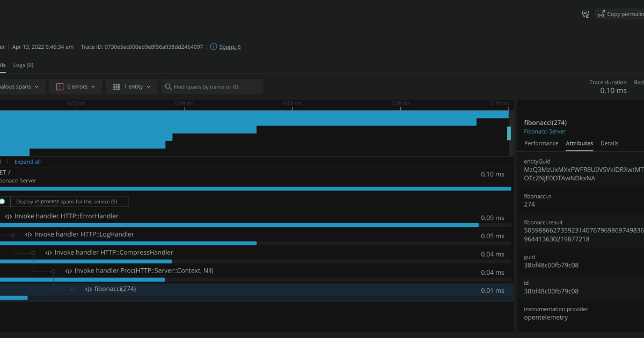The width and height of the screenshot is (644, 338).
Task: Click the magnifying glass icon in the span search
Action: pyautogui.click(x=168, y=86)
